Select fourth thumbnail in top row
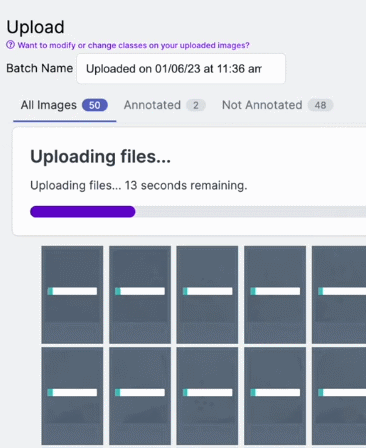 pyautogui.click(x=275, y=295)
